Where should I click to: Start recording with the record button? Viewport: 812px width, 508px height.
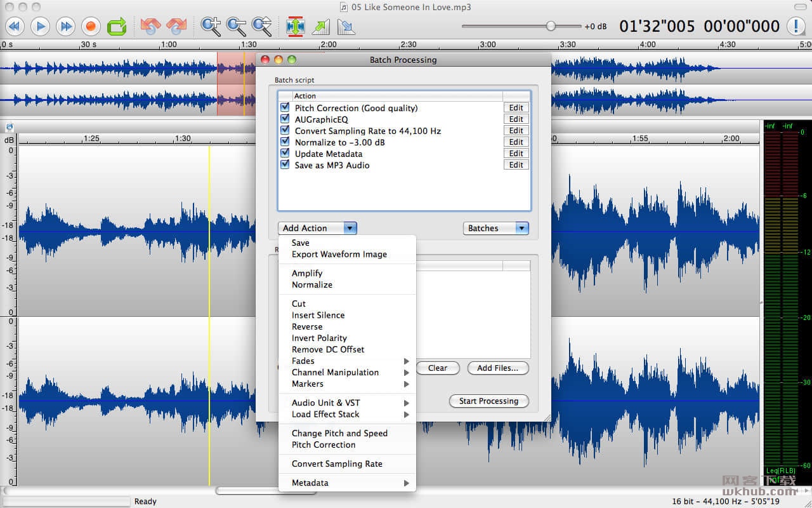[x=91, y=26]
